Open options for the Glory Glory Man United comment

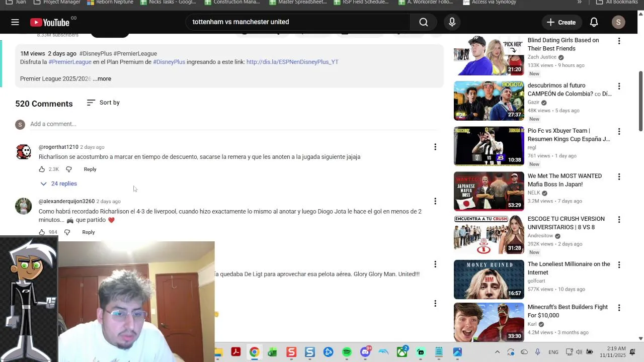click(x=435, y=264)
